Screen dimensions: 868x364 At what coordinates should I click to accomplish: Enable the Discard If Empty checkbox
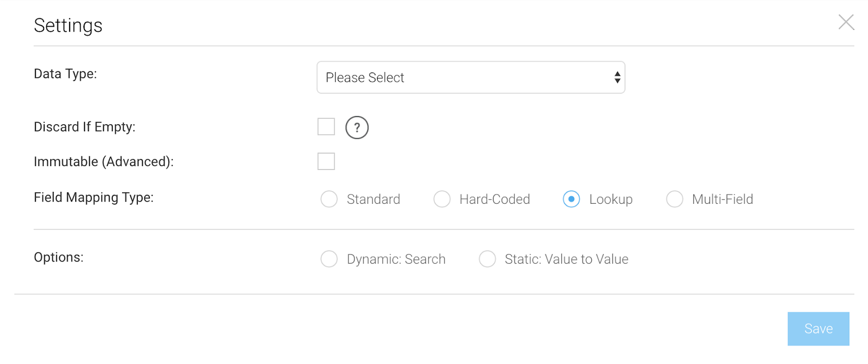tap(326, 126)
